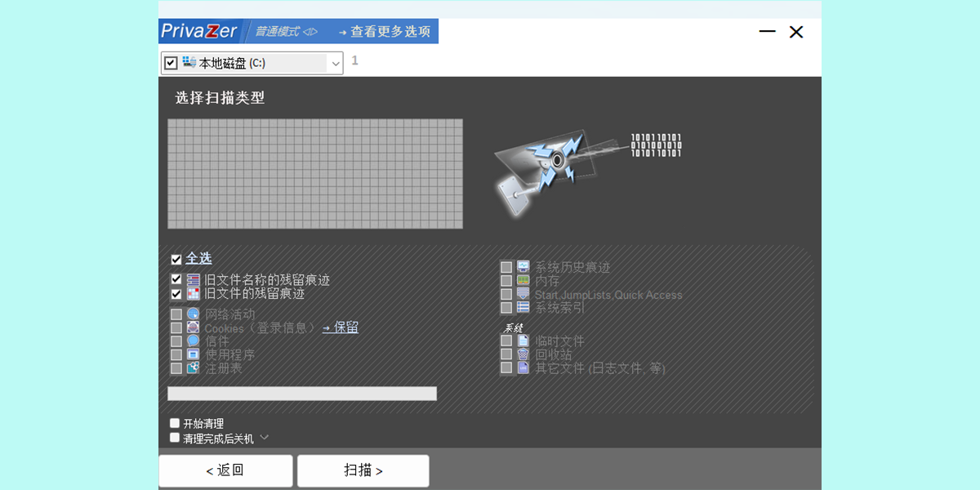Click the 旧文件名称的残留痕迹 file names icon
Image resolution: width=980 pixels, height=490 pixels.
click(x=191, y=279)
